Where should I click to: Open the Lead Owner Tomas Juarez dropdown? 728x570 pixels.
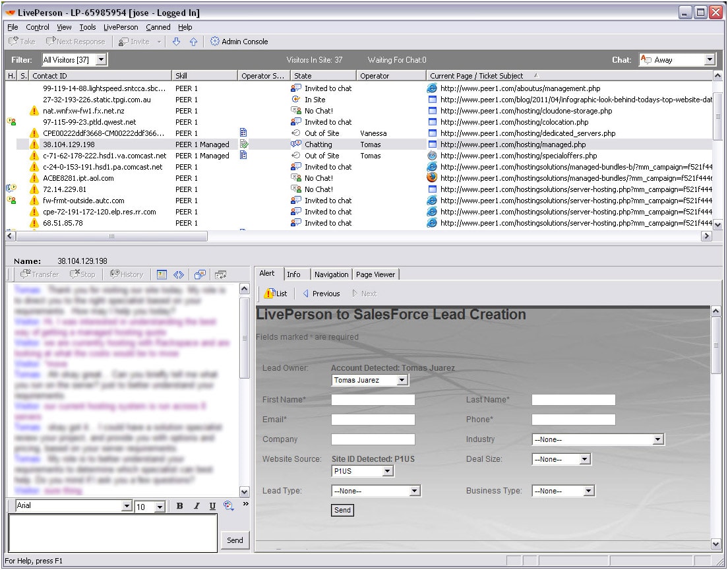(x=370, y=380)
